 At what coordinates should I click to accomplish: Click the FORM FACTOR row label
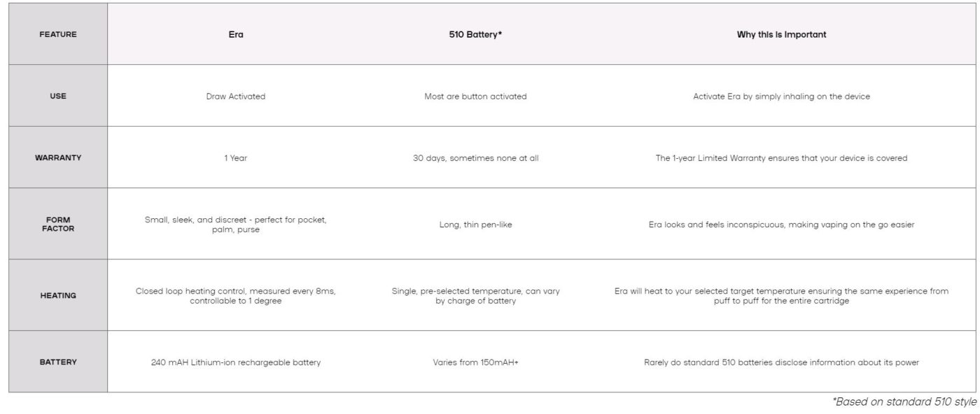[58, 224]
